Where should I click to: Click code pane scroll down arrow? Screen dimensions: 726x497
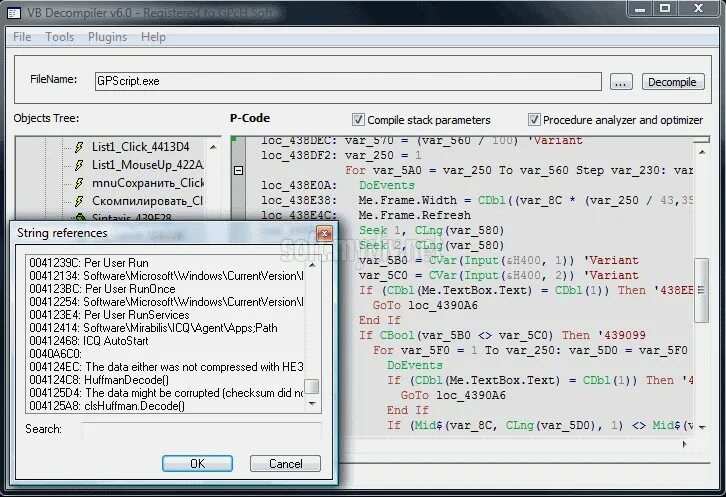pyautogui.click(x=702, y=427)
